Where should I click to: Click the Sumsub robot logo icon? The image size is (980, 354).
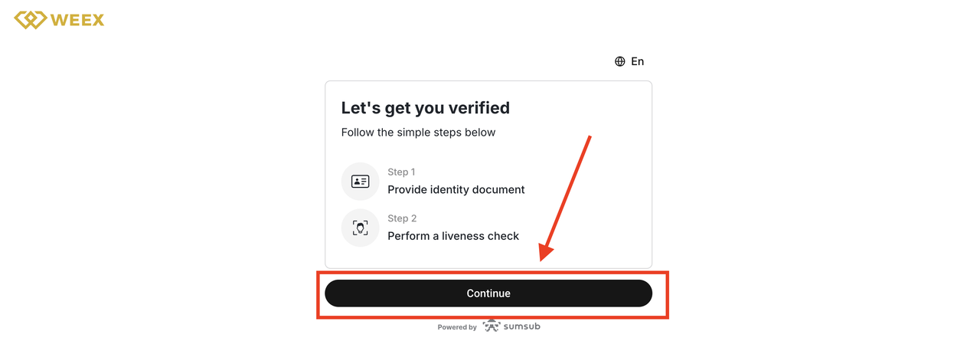(x=492, y=326)
